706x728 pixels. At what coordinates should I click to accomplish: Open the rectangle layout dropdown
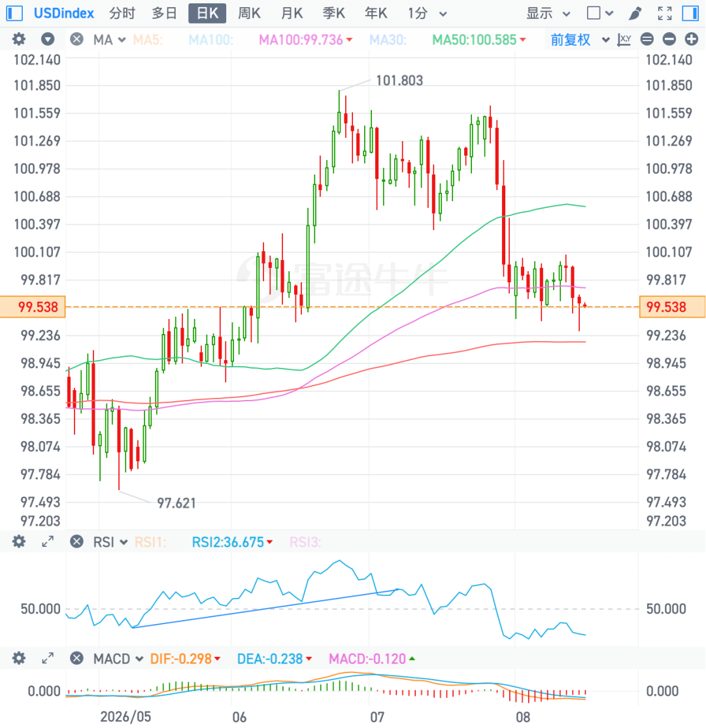point(600,13)
